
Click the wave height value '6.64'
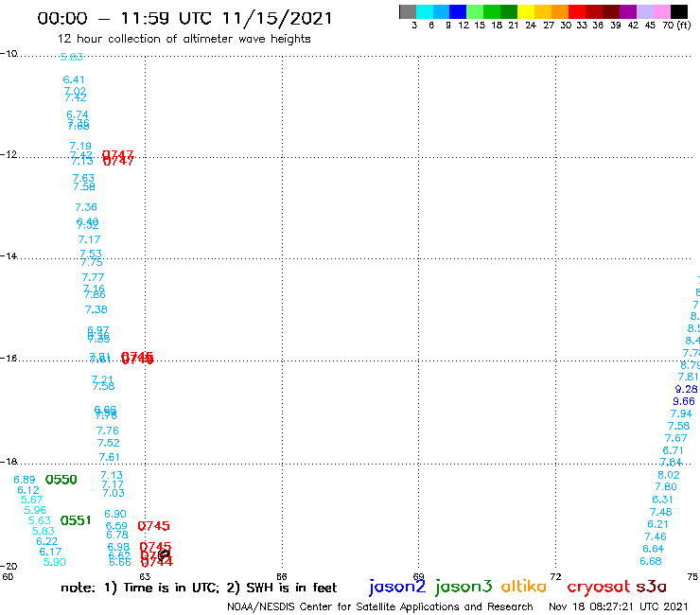653,549
